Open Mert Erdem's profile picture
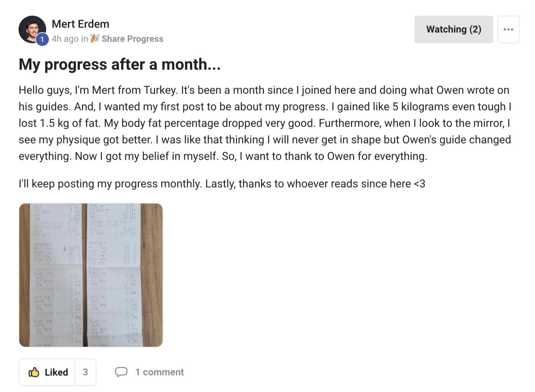This screenshot has width=535, height=392. coord(31,28)
